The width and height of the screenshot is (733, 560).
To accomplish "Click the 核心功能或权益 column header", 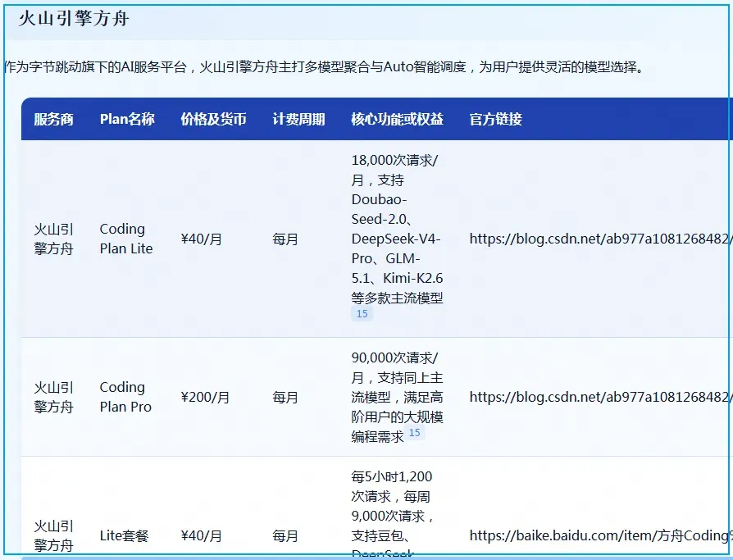I will 398,119.
